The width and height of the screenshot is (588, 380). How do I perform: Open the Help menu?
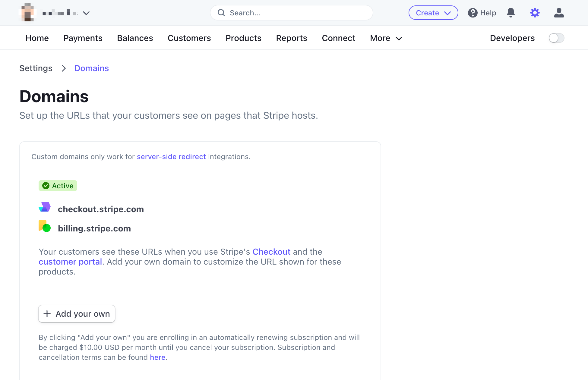(x=482, y=13)
